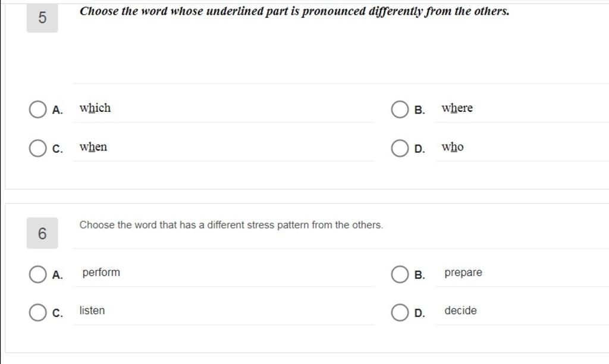
Task: Click the answer text 'prepare'
Action: (463, 273)
